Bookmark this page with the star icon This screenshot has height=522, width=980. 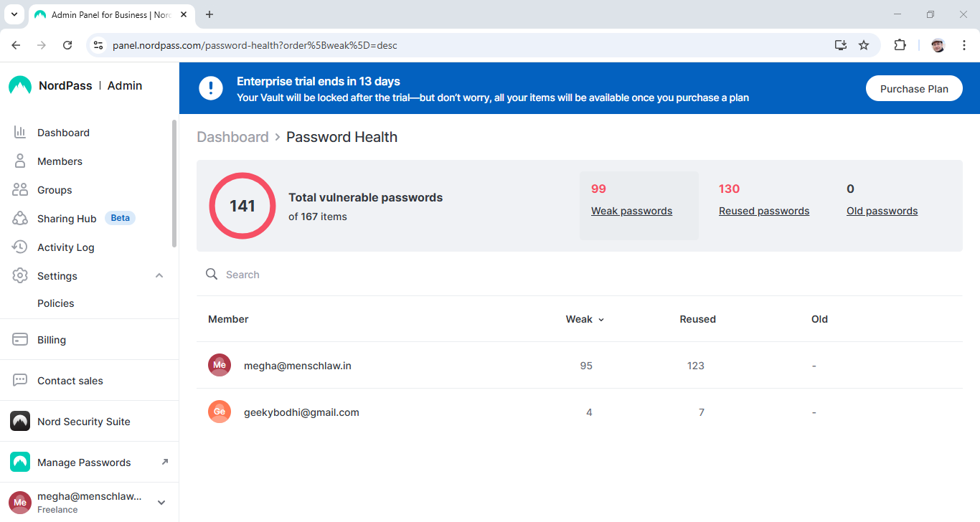coord(864,45)
